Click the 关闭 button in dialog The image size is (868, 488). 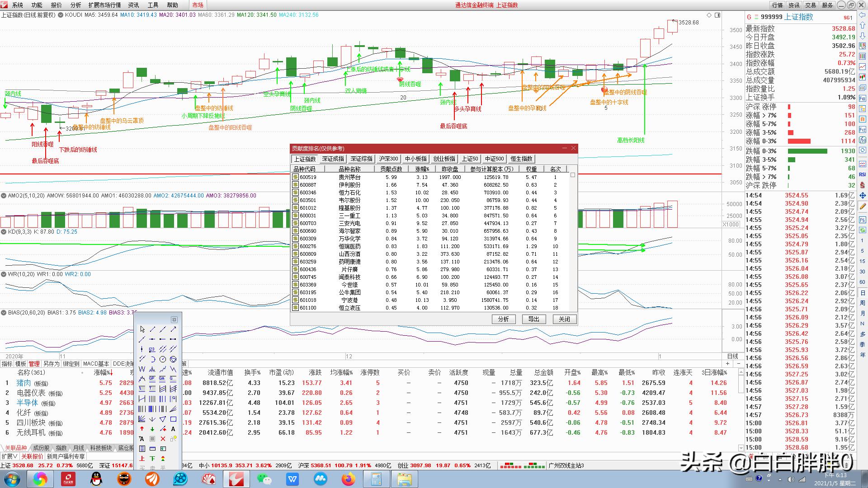point(564,319)
